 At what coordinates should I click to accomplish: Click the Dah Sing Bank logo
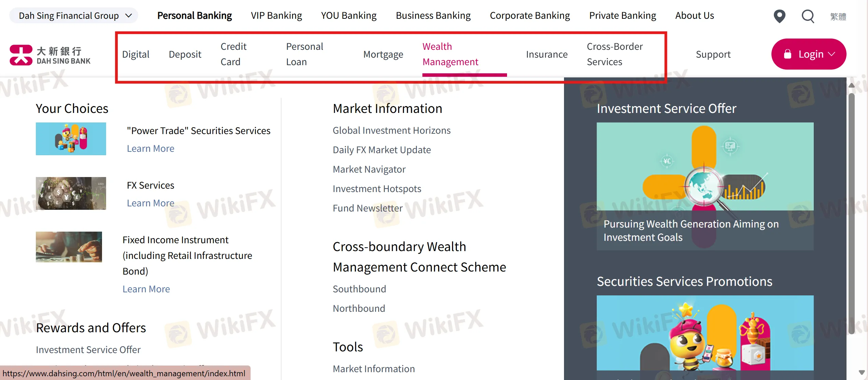point(50,54)
